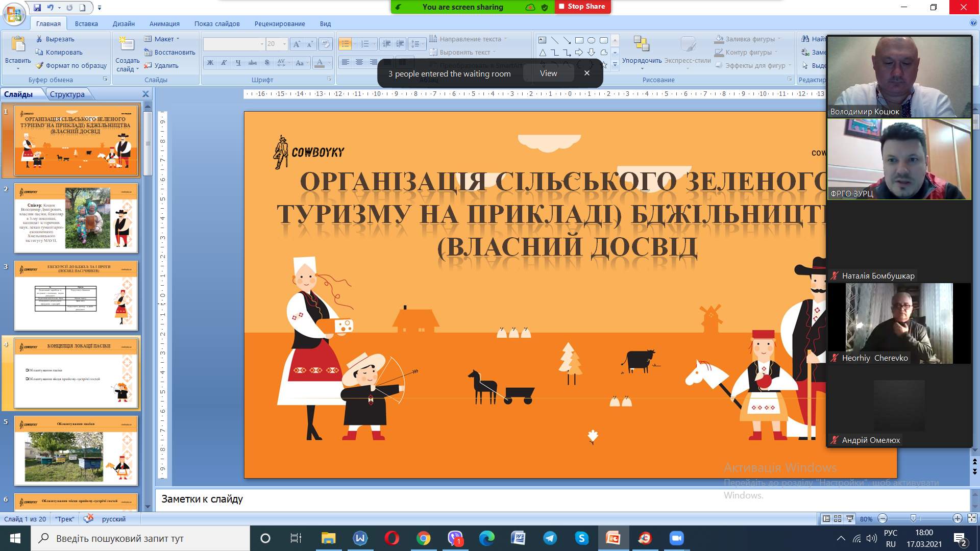The image size is (980, 551).
Task: Open the Анимация ribbon tab
Action: coord(164,24)
